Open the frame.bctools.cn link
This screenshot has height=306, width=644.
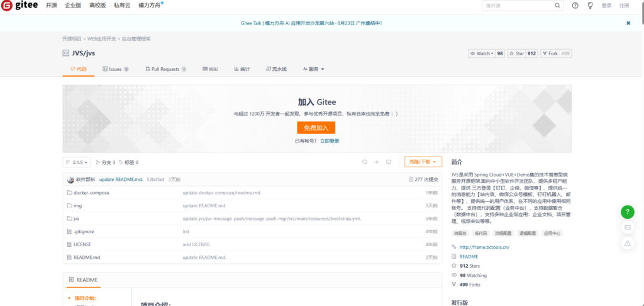click(x=484, y=247)
